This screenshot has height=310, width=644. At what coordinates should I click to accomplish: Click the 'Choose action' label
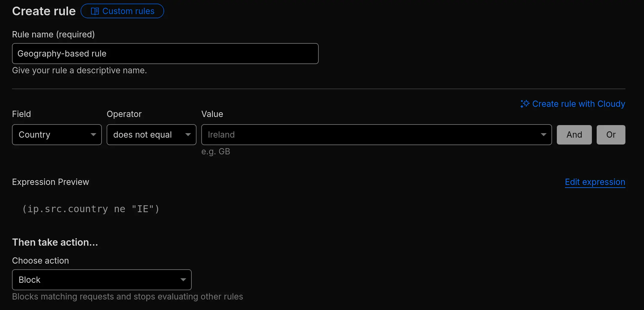tap(40, 261)
